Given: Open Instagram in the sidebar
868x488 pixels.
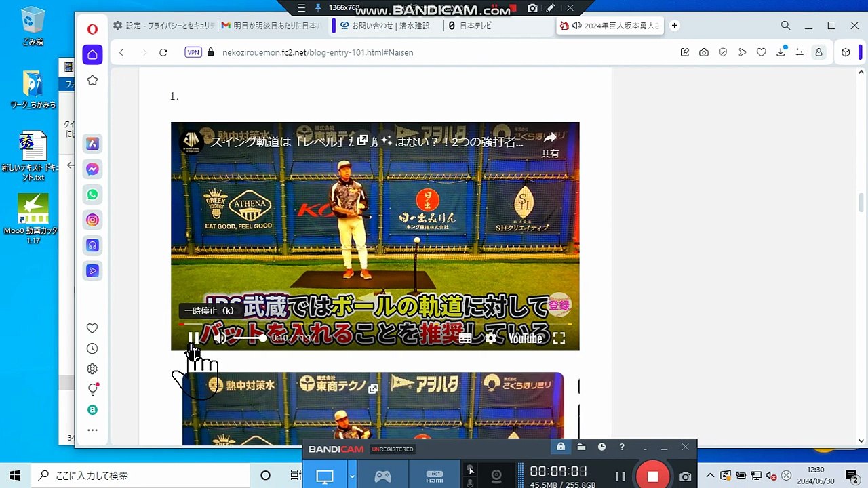Looking at the screenshot, I should coord(92,220).
